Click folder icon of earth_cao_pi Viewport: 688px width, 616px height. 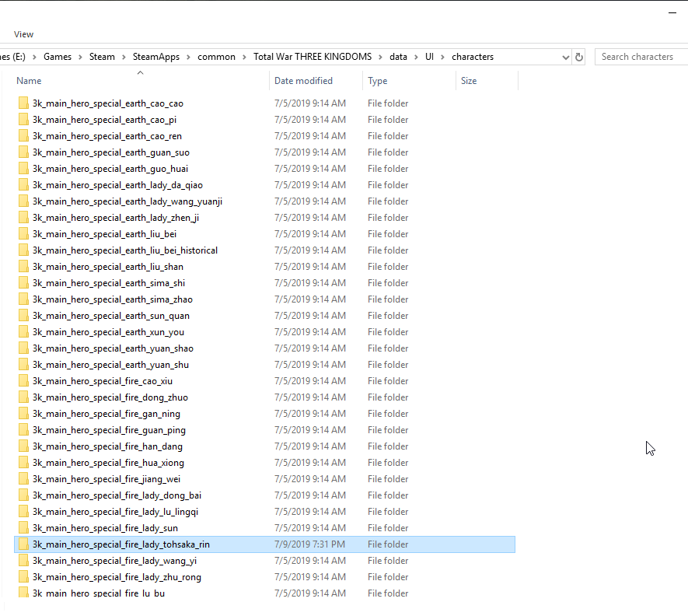pyautogui.click(x=23, y=120)
